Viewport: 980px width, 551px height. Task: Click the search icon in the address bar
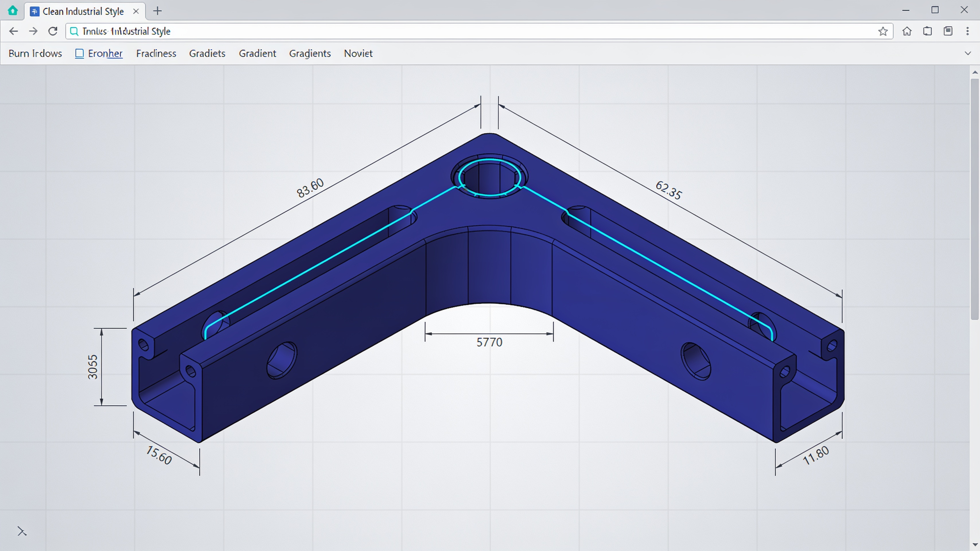pos(74,31)
